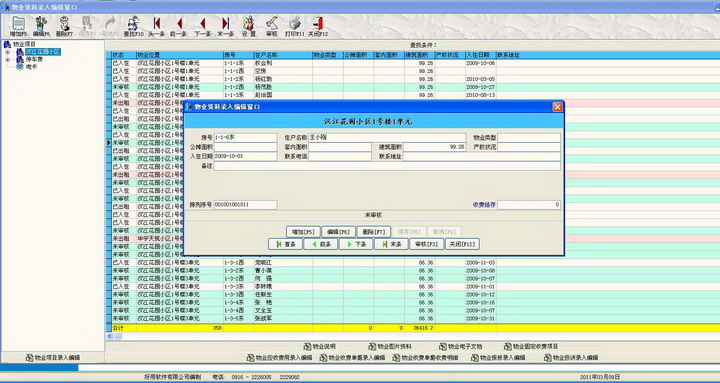The image size is (720, 383).
Task: Click the 下条 next-record dialog button
Action: tap(356, 244)
